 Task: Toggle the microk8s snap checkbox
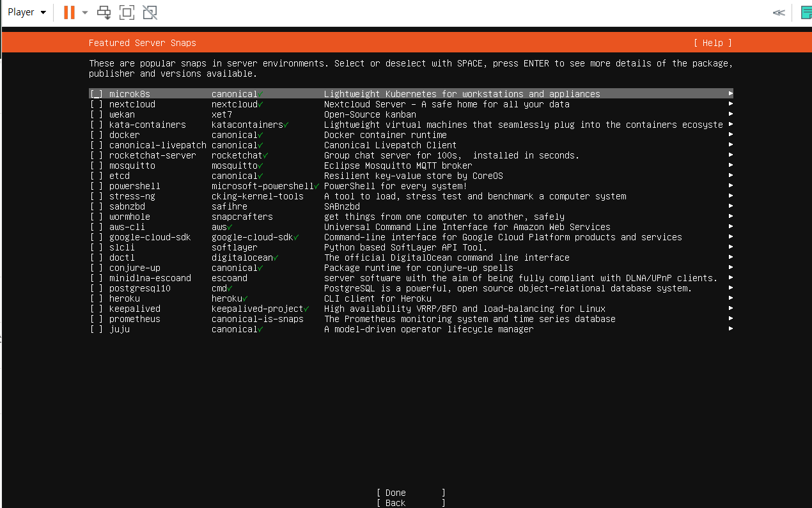[97, 94]
